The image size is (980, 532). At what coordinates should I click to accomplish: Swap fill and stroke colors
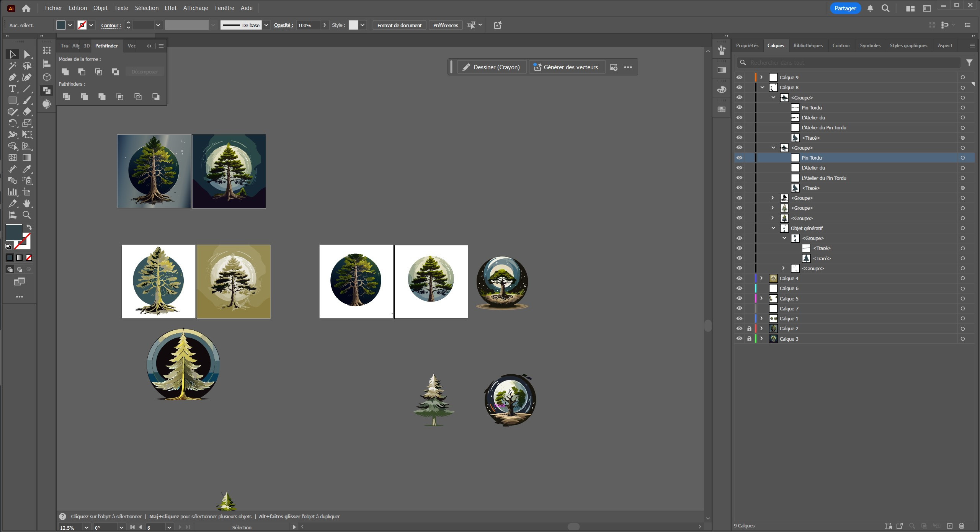click(29, 227)
